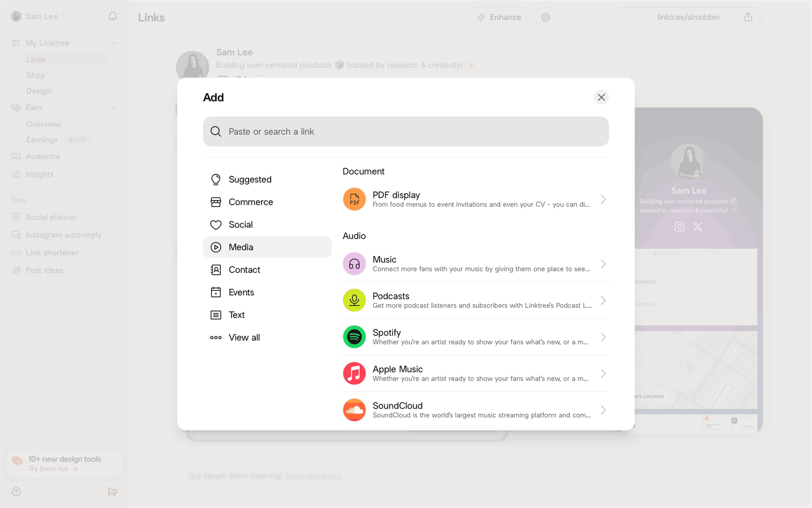Click the Instagram icon in phone preview

click(680, 227)
